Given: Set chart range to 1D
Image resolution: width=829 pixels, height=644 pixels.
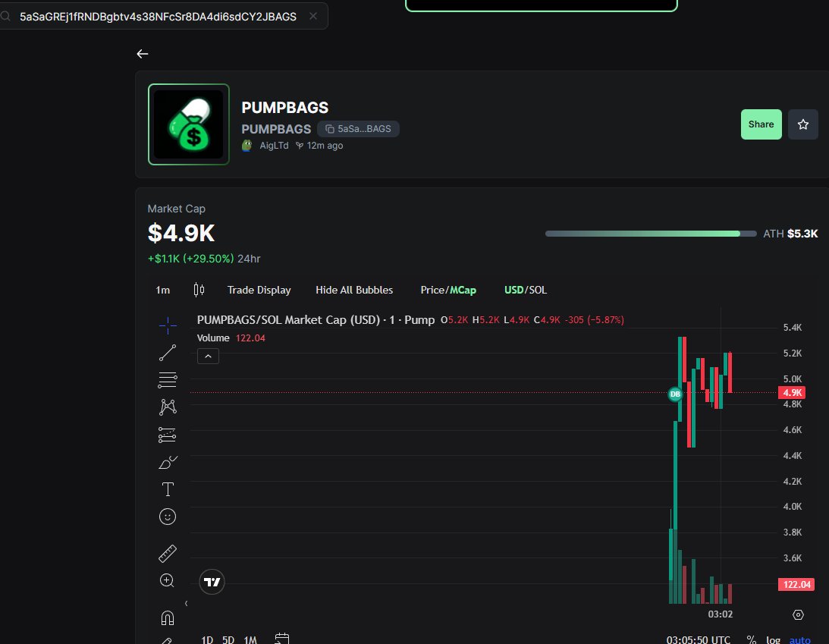Looking at the screenshot, I should pyautogui.click(x=207, y=639).
